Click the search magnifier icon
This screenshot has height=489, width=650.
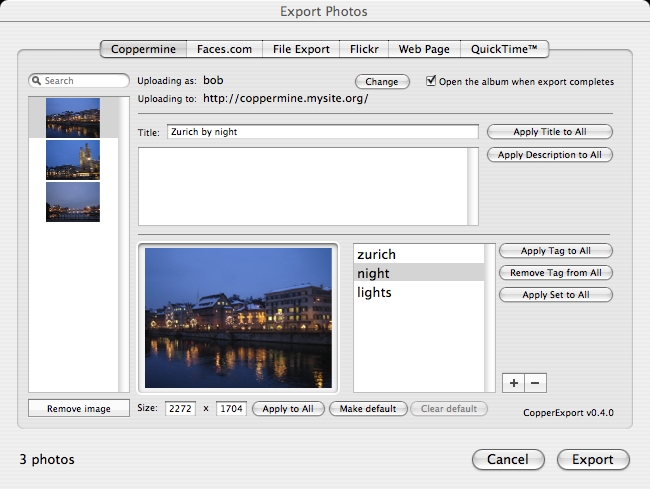click(x=37, y=81)
